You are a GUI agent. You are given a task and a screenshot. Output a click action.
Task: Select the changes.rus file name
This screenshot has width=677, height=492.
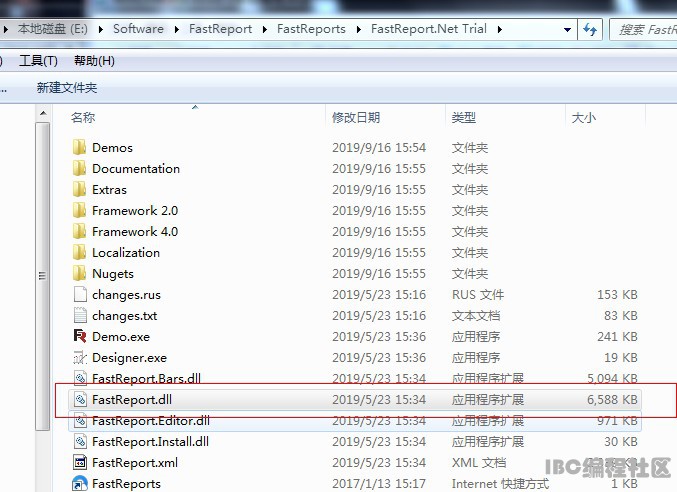coord(126,295)
